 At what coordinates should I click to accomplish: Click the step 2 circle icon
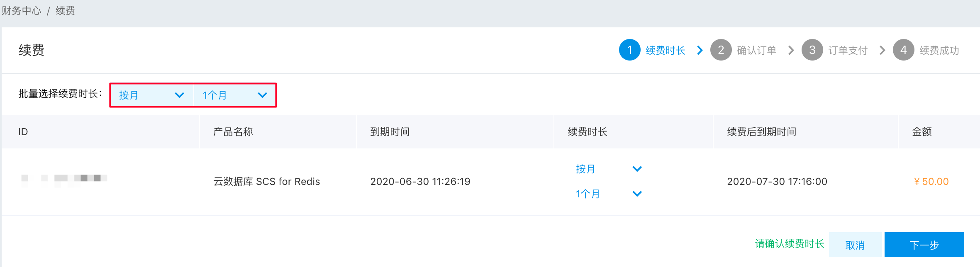[x=721, y=50]
